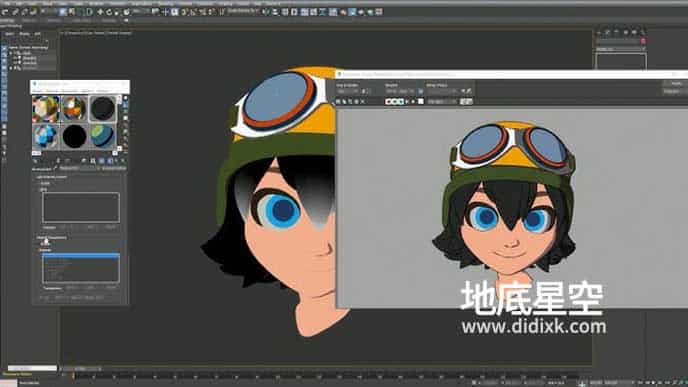Switch to the Modeling ribbon tab
This screenshot has height=387, width=688.
point(7,20)
